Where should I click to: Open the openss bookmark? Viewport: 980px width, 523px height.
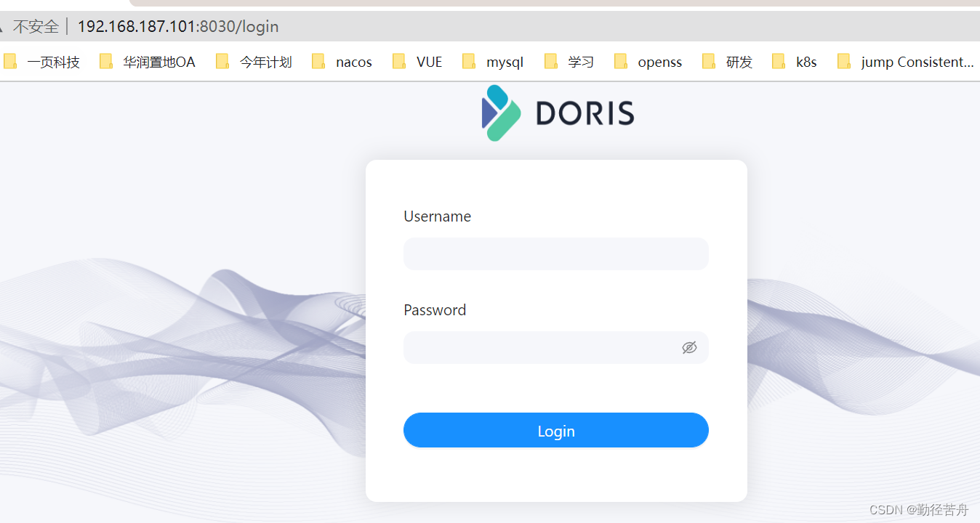659,62
